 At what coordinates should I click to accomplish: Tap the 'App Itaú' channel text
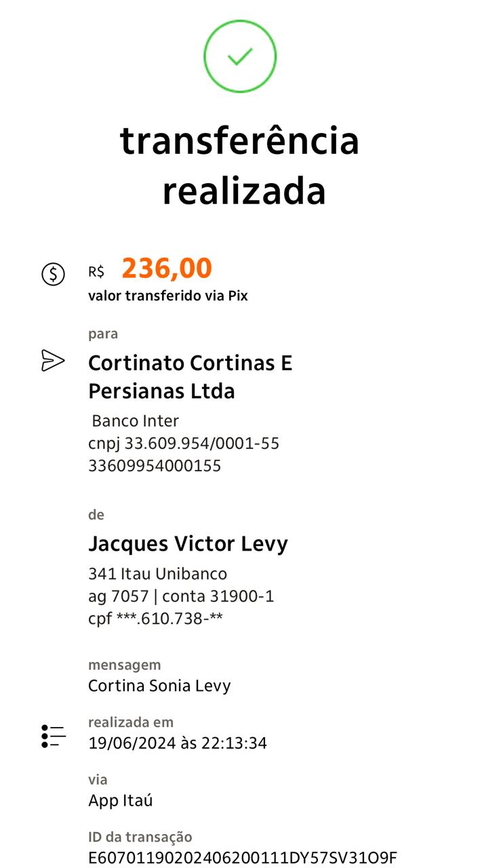click(x=121, y=801)
